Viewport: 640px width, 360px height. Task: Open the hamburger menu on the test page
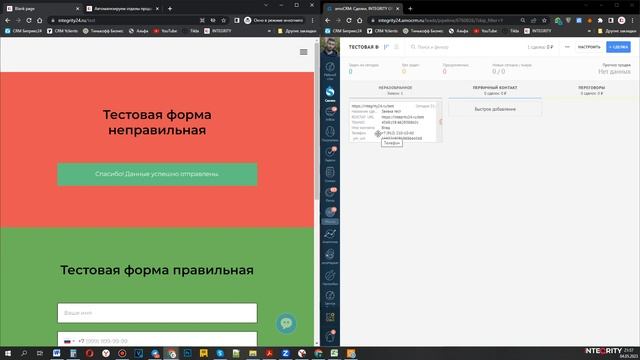(303, 52)
